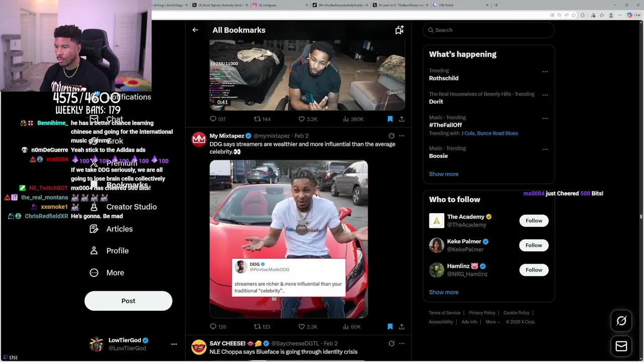Image resolution: width=644 pixels, height=362 pixels.
Task: Follow Hamlinz
Action: 534,270
